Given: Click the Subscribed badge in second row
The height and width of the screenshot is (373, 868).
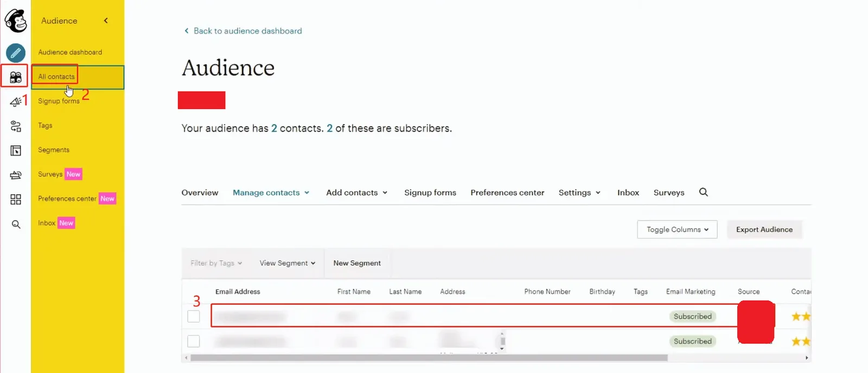Looking at the screenshot, I should coord(693,341).
